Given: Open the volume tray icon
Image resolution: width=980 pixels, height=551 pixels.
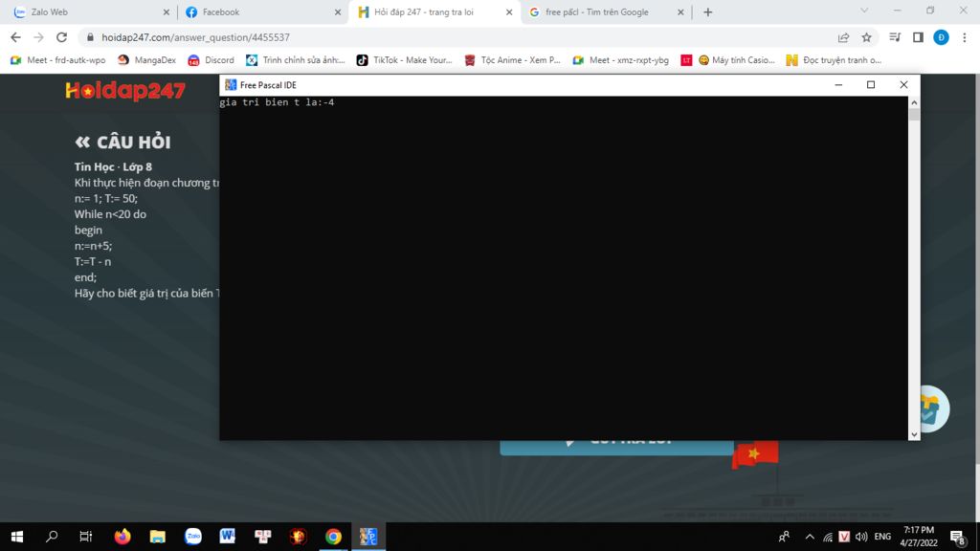Looking at the screenshot, I should (x=861, y=537).
